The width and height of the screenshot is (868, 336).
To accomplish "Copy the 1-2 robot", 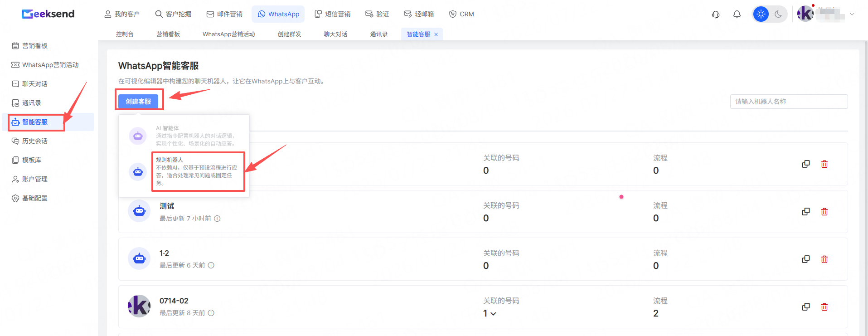I will pos(806,259).
